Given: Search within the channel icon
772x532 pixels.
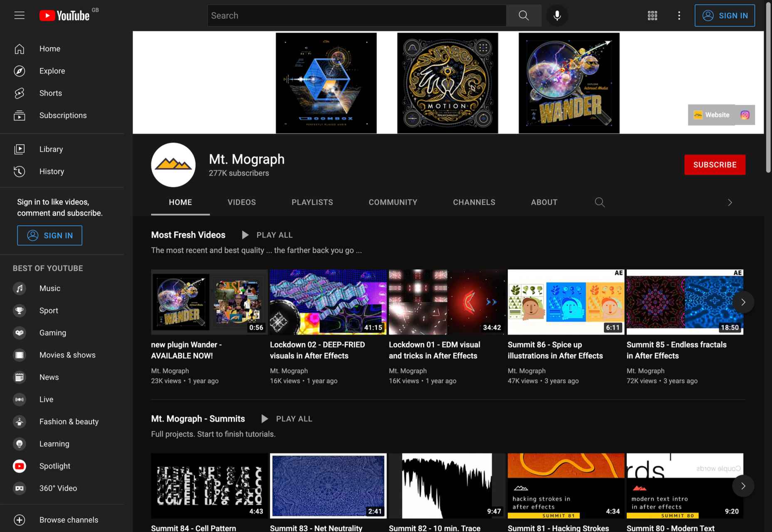Looking at the screenshot, I should [x=600, y=202].
